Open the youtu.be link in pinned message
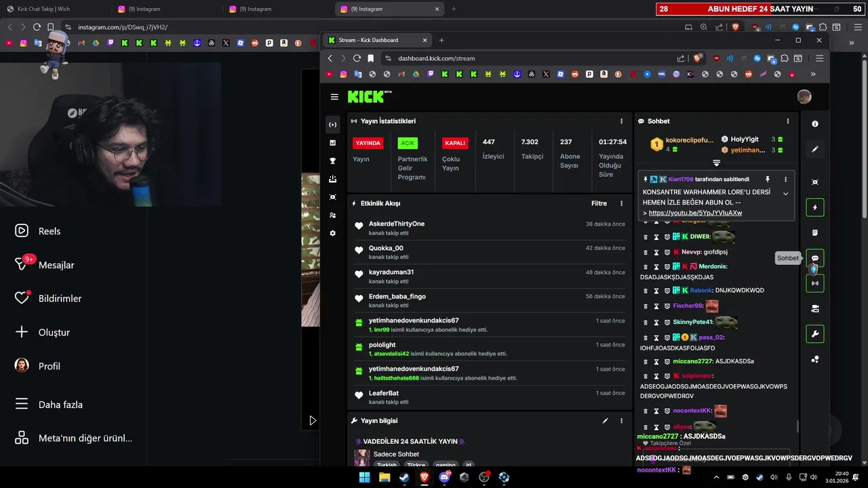The width and height of the screenshot is (868, 488). tap(695, 213)
